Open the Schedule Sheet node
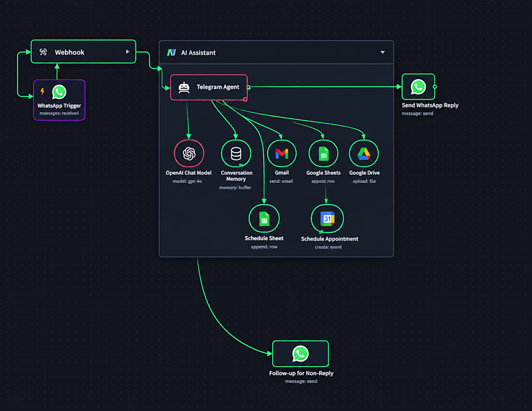This screenshot has width=532, height=411. click(x=264, y=218)
